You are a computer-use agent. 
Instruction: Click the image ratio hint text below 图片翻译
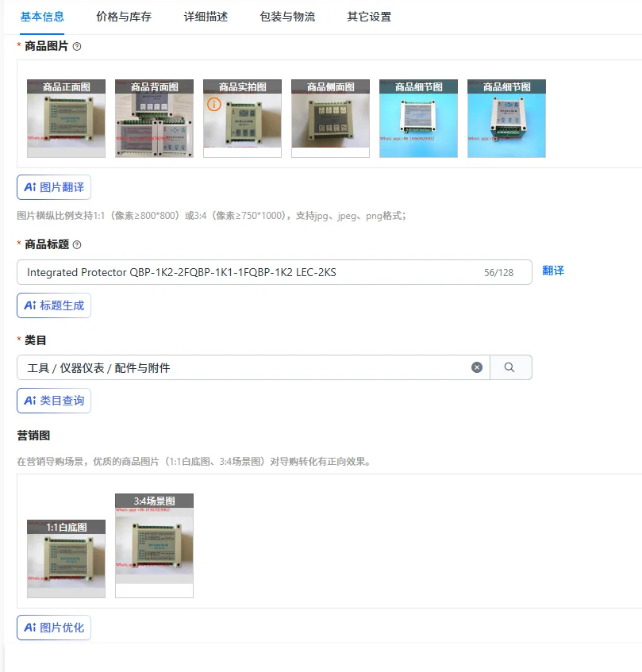(211, 216)
